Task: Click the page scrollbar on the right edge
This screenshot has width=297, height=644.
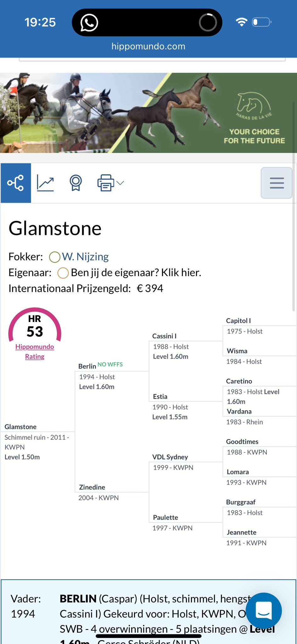Action: pyautogui.click(x=294, y=206)
